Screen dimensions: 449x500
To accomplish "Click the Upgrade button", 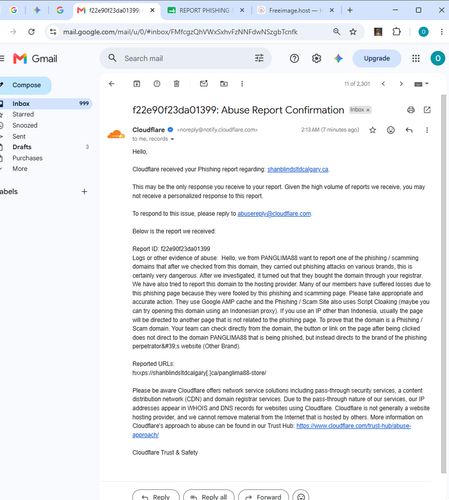I will point(377,58).
